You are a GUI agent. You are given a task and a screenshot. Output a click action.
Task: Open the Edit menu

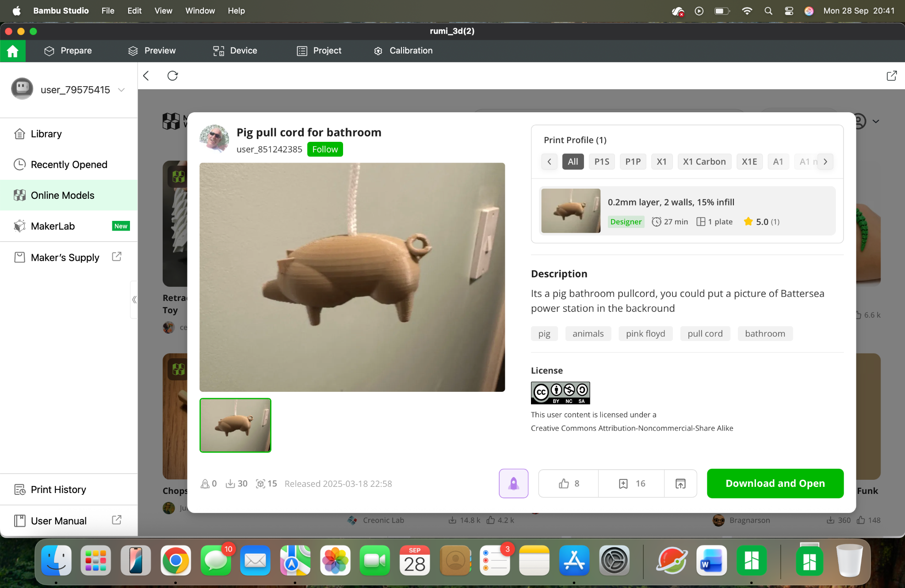[134, 11]
